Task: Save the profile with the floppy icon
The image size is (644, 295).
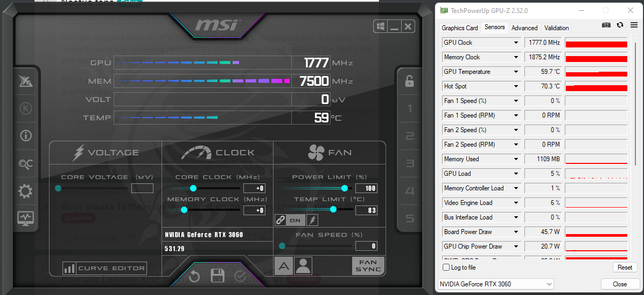Action: (217, 276)
